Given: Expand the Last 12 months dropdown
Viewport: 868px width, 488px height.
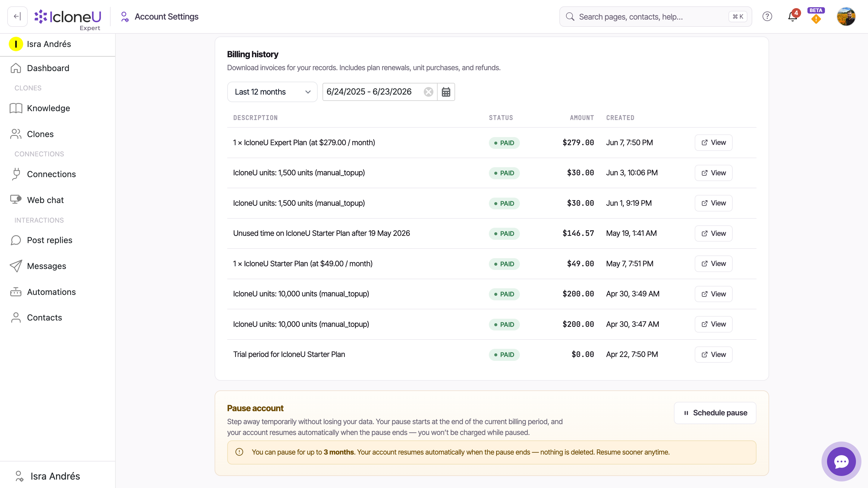Looking at the screenshot, I should tap(272, 92).
